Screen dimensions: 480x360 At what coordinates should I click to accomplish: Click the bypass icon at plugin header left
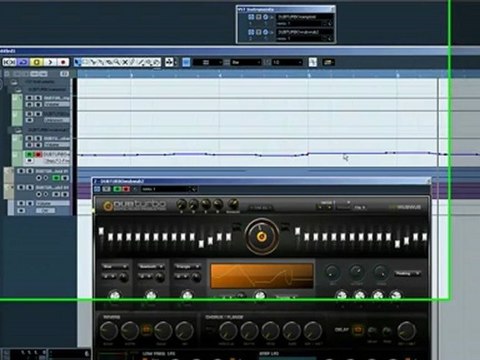click(97, 189)
